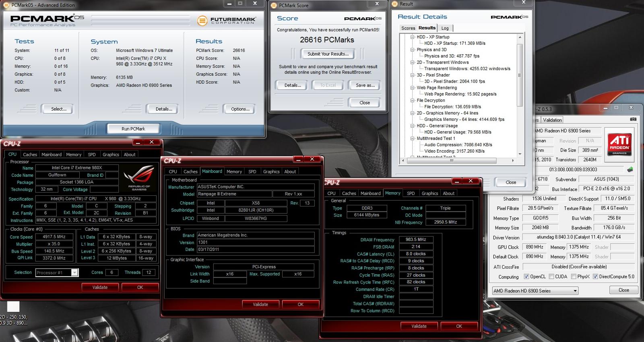The width and height of the screenshot is (644, 342).
Task: Open Graphics tab in the CPU-Z Mainboard window
Action: (271, 172)
